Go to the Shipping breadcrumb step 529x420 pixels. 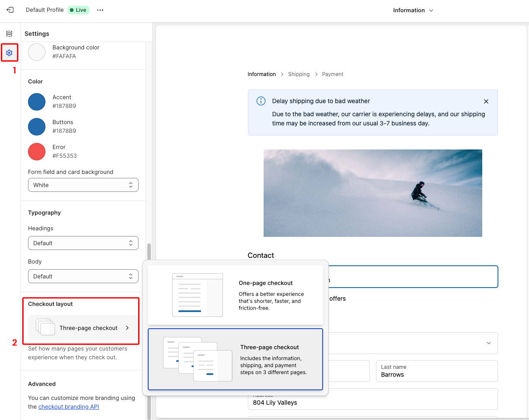[299, 74]
